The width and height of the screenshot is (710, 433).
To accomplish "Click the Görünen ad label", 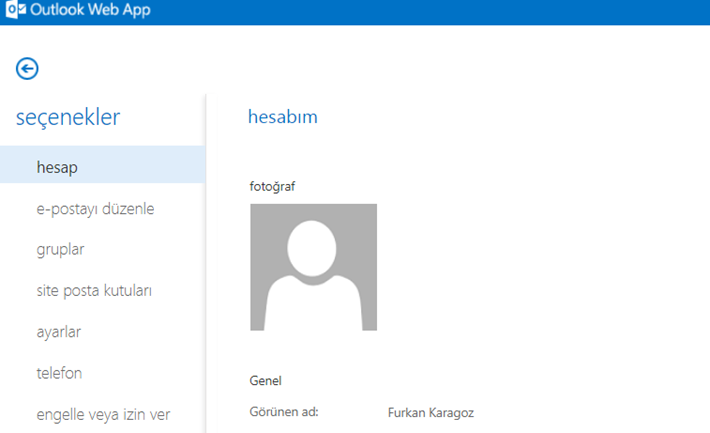I will 284,411.
